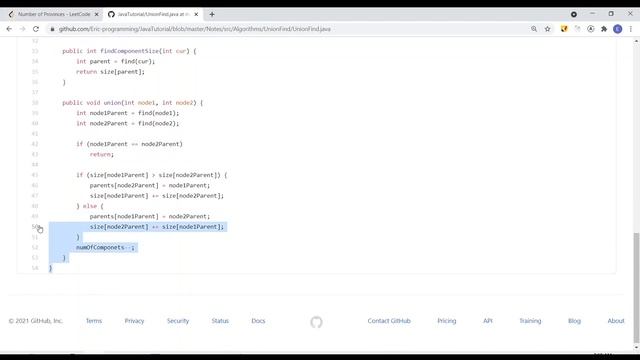Open the Extensions puzzle piece menu

604,29
